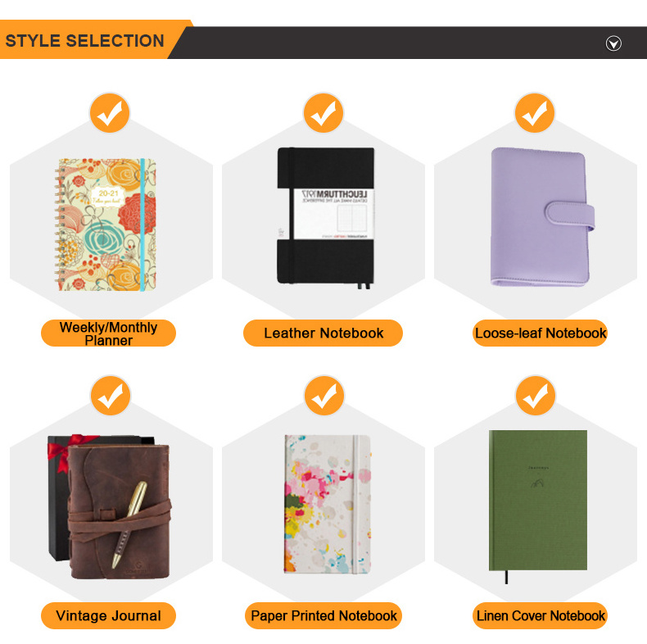View the brown leather wrapped journal image
The width and height of the screenshot is (647, 644).
[x=110, y=508]
